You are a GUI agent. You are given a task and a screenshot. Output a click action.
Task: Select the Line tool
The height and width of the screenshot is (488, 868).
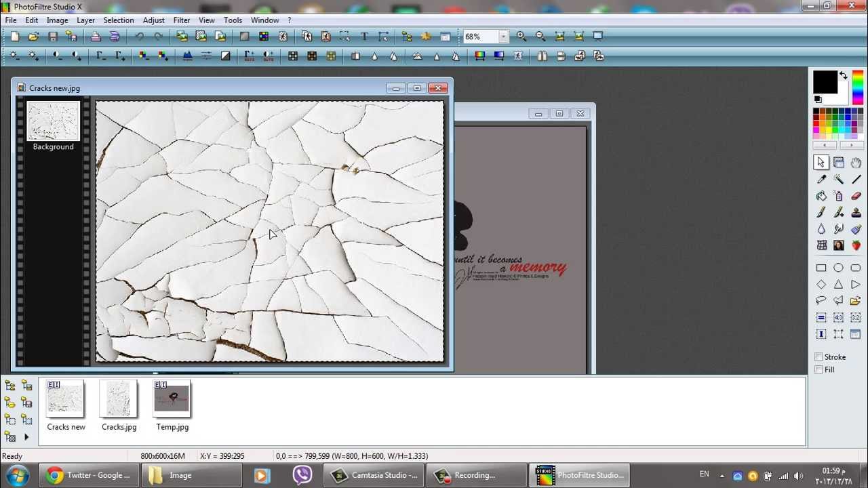point(856,180)
